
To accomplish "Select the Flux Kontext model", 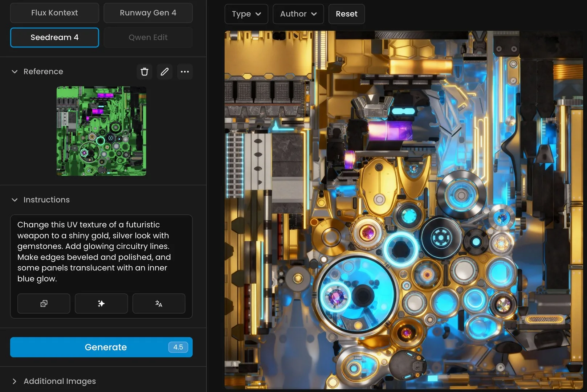I will pos(54,13).
